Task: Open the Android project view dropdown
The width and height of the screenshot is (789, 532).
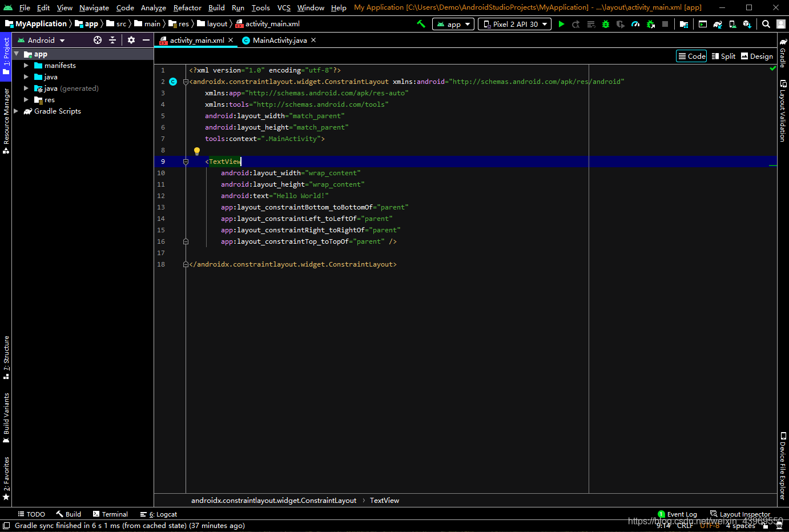Action: [x=41, y=40]
